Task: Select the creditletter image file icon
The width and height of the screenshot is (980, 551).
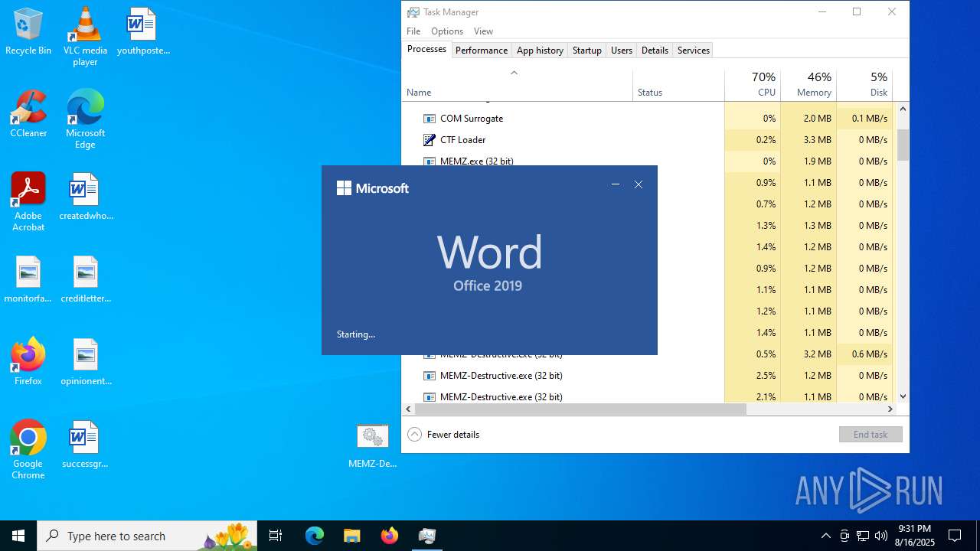Action: [86, 279]
